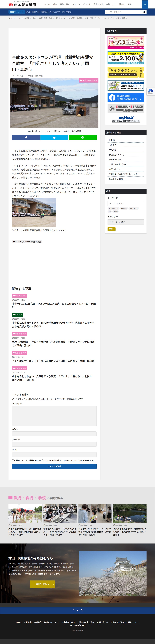Screen dimensions: 155x644
Task: Open the hamburger menu icon in the header
Action: point(145,4)
